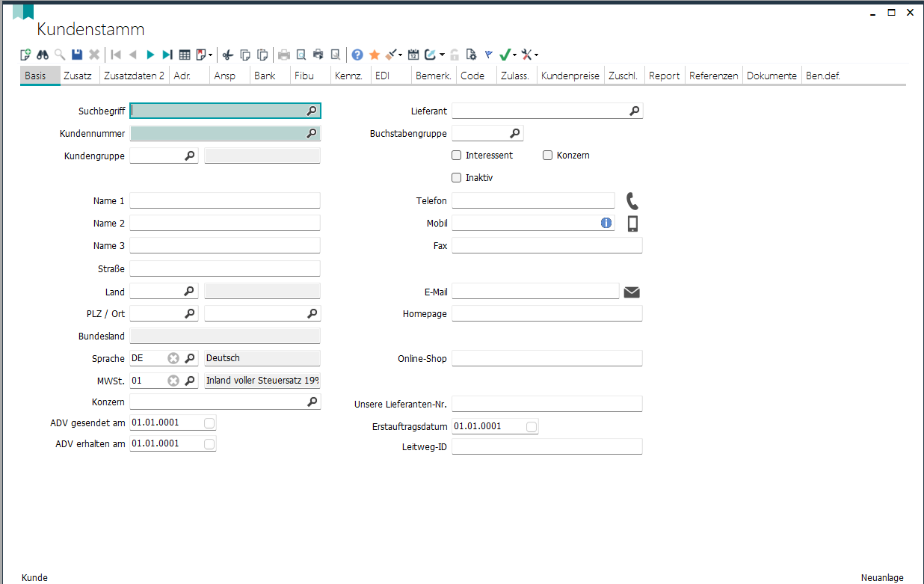Click the lookup magnifier for Land
The image size is (924, 584).
pyautogui.click(x=190, y=292)
